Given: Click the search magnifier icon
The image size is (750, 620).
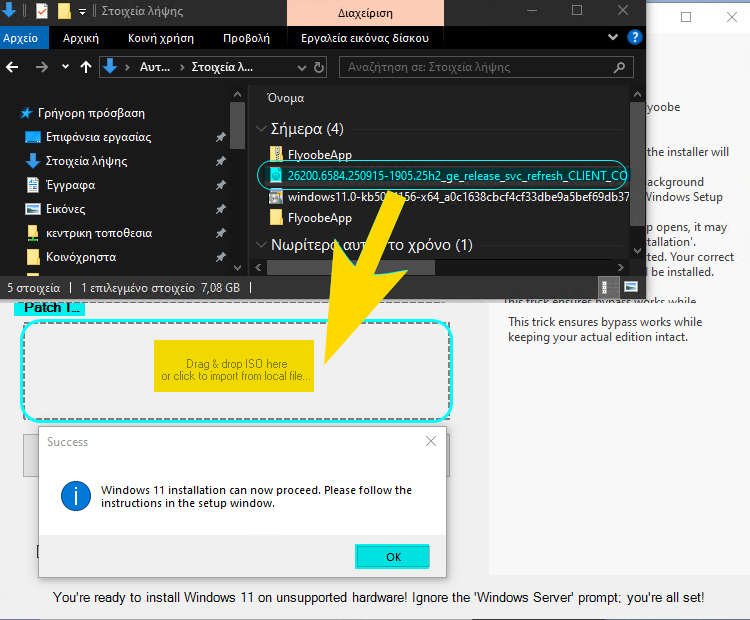Looking at the screenshot, I should (619, 67).
